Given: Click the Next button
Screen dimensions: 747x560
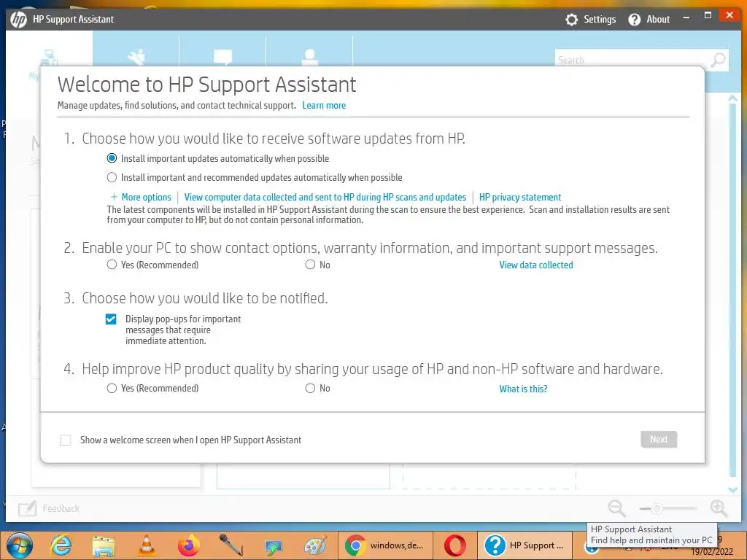Looking at the screenshot, I should click(659, 440).
